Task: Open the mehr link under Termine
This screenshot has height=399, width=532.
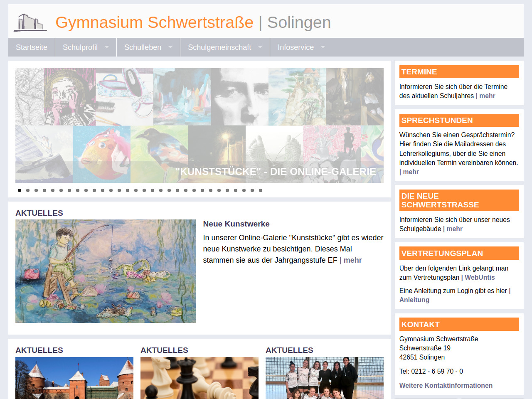Action: [487, 96]
